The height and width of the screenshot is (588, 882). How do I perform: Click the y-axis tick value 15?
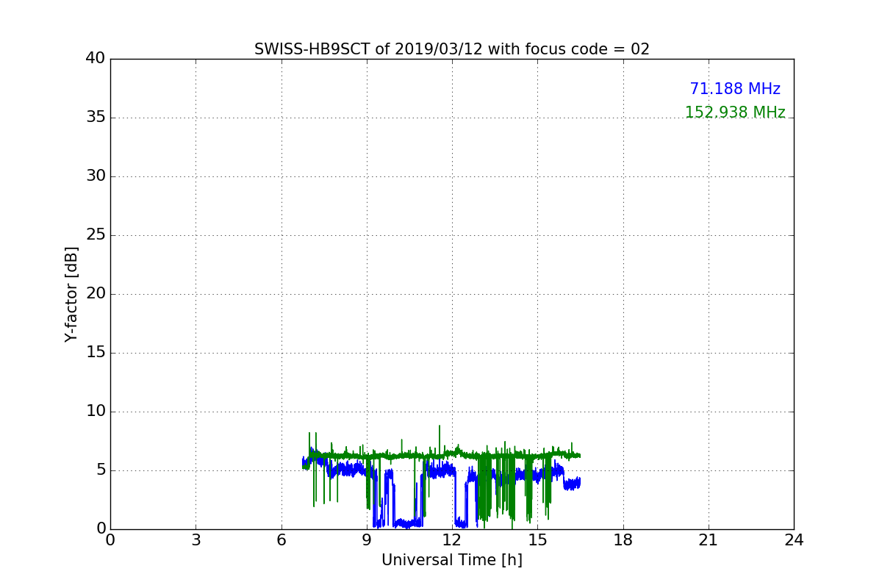(96, 353)
